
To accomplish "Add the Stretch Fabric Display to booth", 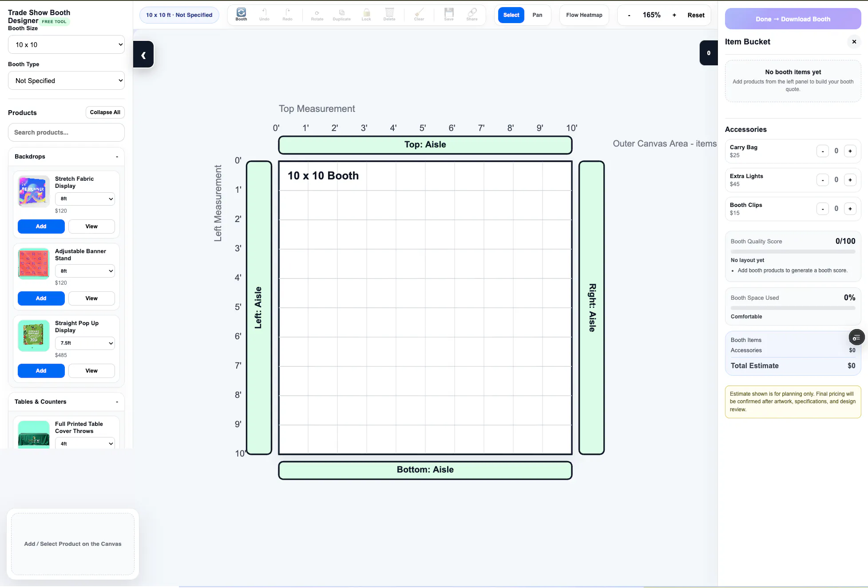I will click(x=41, y=226).
